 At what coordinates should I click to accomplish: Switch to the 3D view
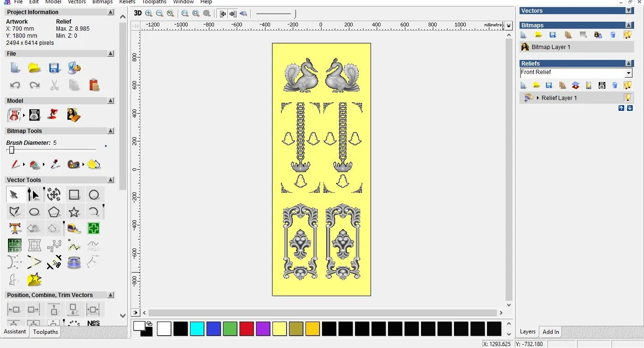pos(137,13)
